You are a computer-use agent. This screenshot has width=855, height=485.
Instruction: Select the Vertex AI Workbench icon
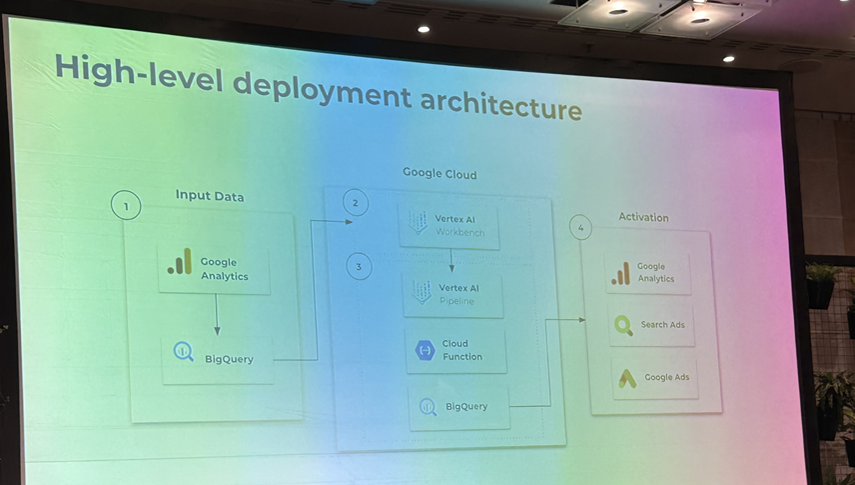418,223
